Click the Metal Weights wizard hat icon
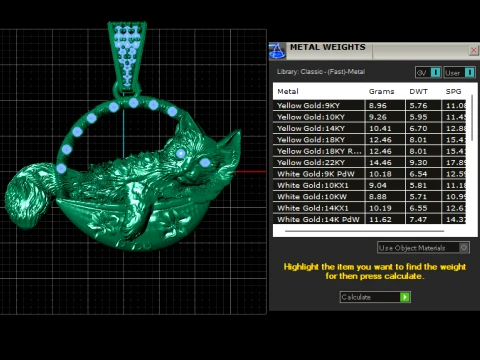This screenshot has width=480, height=360. tap(277, 51)
